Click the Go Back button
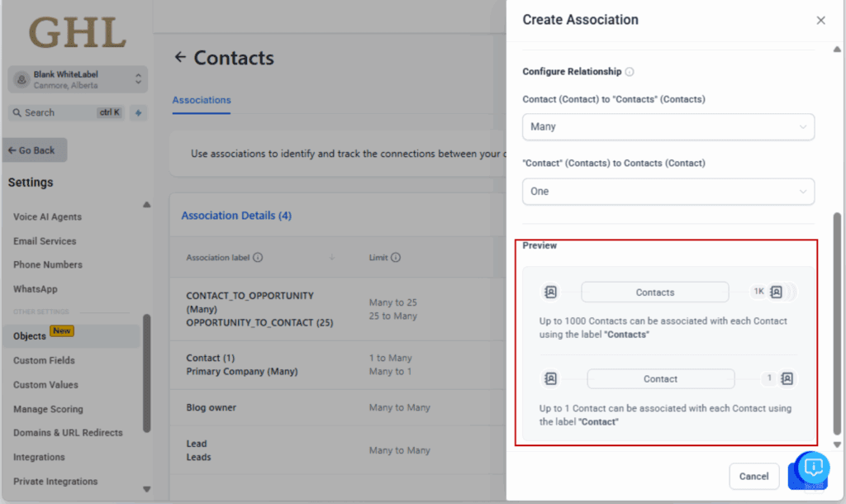Screen dimensions: 846x504 [36, 150]
